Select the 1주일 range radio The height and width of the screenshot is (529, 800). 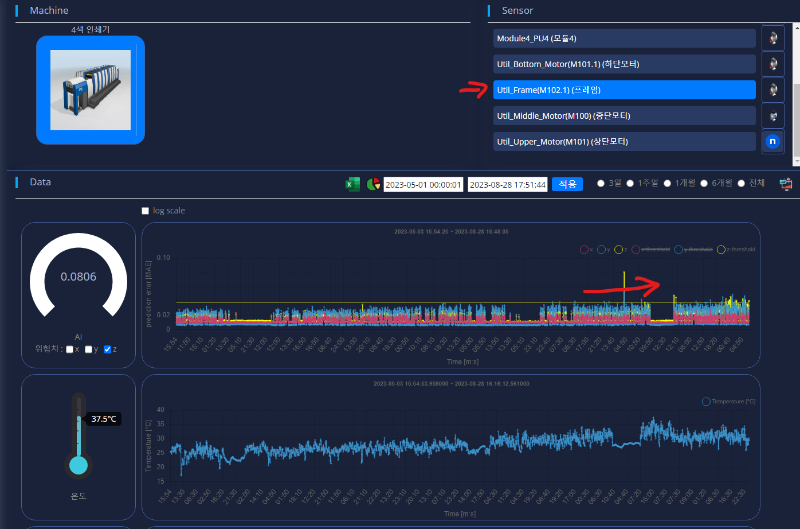pyautogui.click(x=630, y=183)
